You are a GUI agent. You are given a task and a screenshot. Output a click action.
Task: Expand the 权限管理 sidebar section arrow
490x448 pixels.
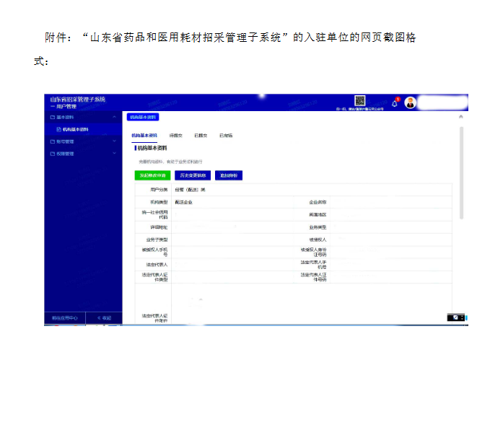click(x=114, y=154)
